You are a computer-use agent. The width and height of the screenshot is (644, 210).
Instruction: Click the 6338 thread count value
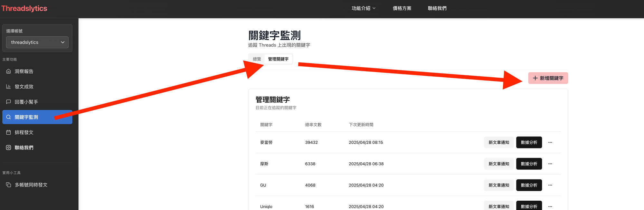pos(310,164)
